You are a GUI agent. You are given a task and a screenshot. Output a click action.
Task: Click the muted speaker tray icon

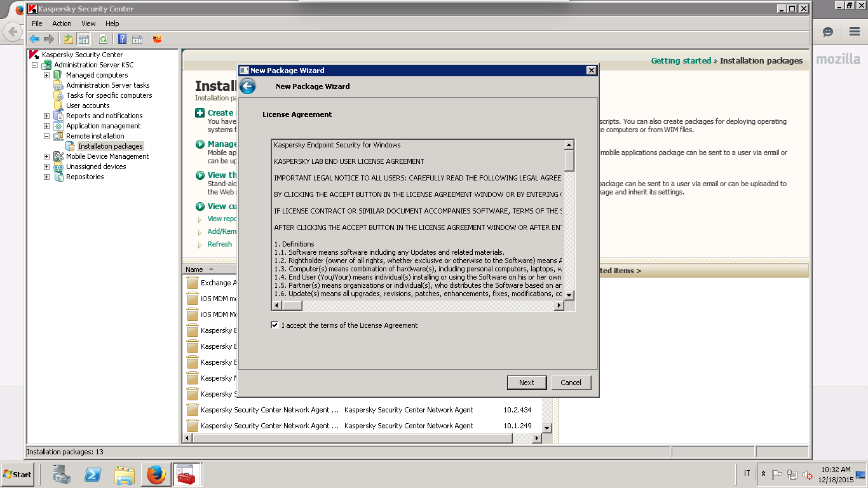808,475
